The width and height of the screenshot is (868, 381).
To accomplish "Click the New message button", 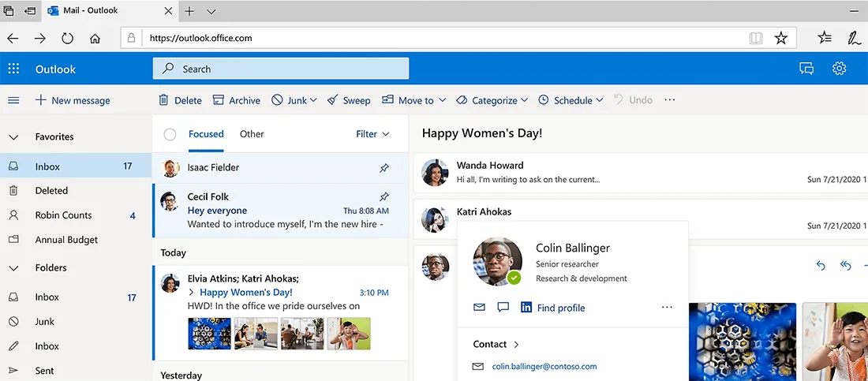I will [73, 100].
